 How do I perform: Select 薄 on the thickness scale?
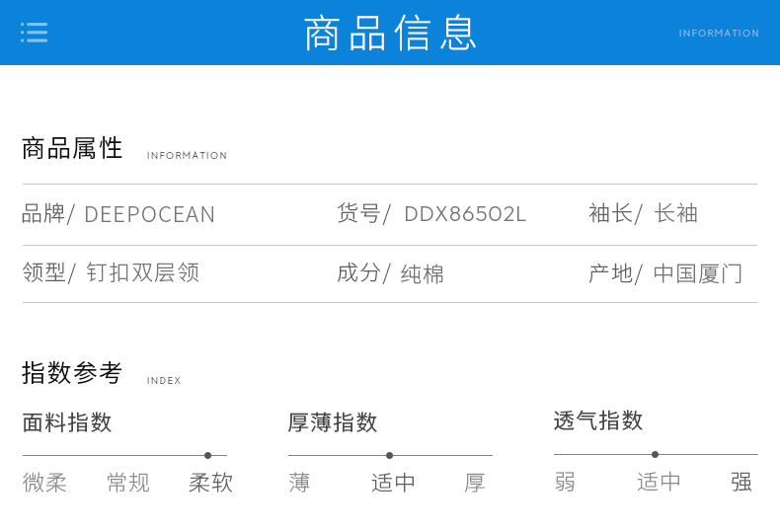299,483
